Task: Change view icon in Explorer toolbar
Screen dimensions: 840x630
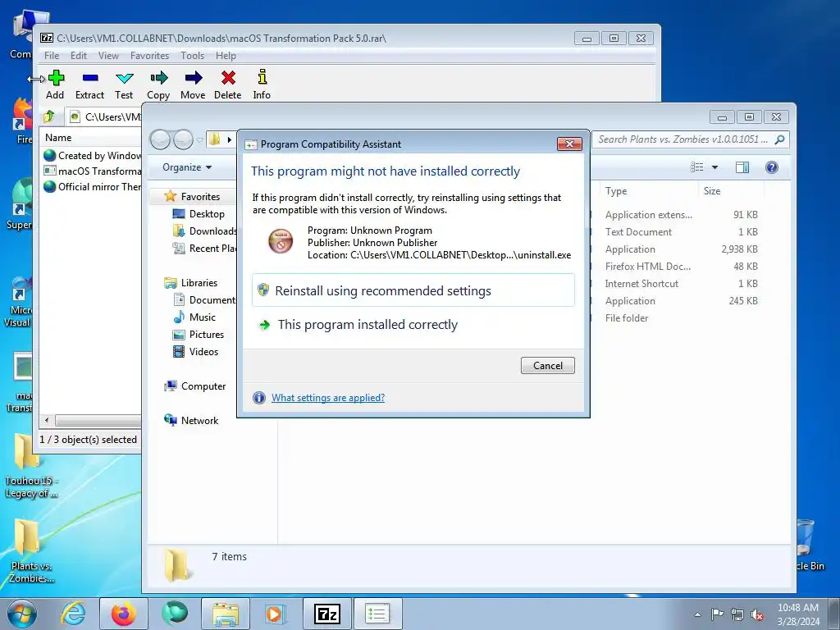Action: coord(697,167)
